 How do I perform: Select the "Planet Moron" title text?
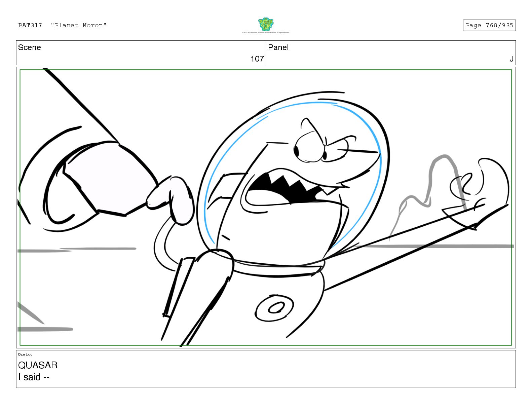[x=79, y=25]
